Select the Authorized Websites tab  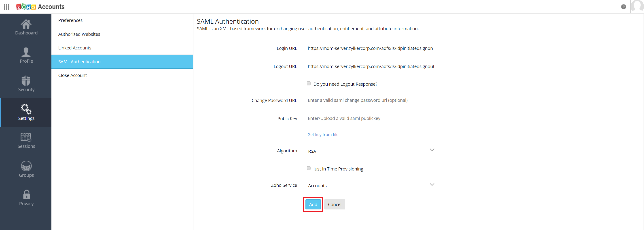(79, 34)
